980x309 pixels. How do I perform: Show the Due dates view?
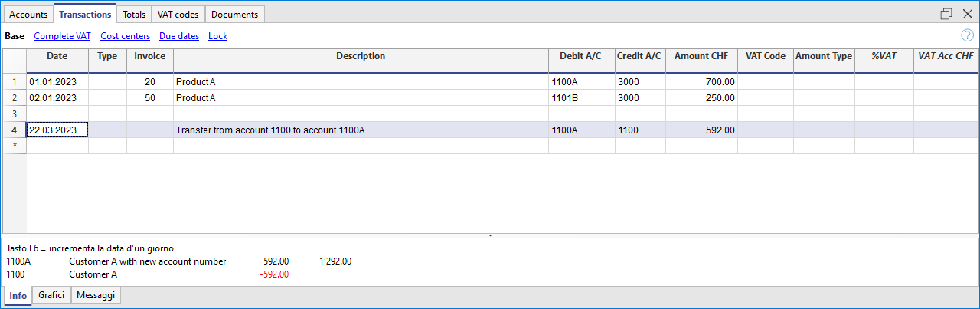[179, 36]
